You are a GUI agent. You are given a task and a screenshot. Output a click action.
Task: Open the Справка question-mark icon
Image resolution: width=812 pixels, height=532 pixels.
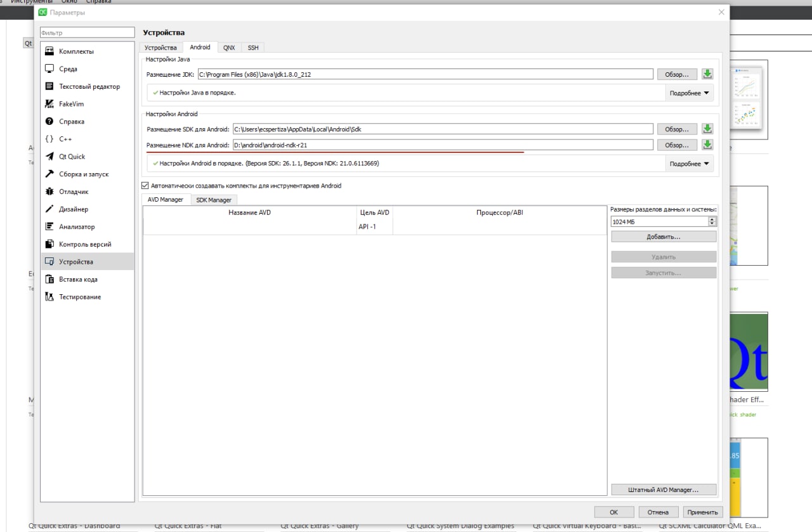pyautogui.click(x=49, y=122)
